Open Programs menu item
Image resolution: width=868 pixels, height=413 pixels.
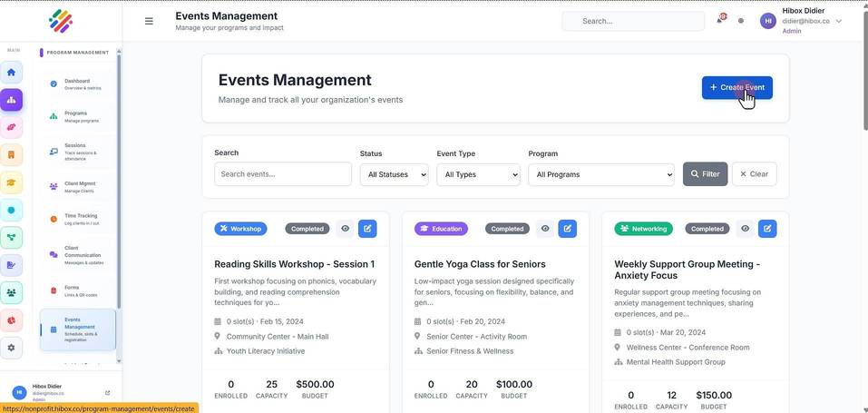click(78, 116)
